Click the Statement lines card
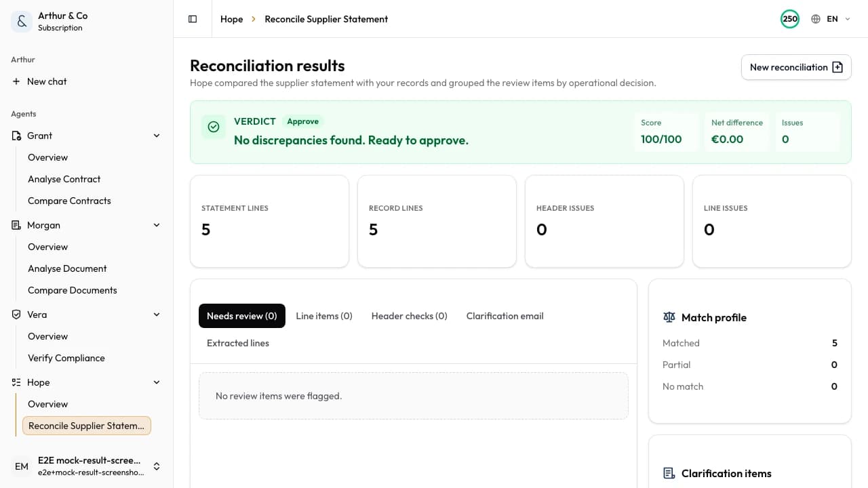This screenshot has height=488, width=868. pos(269,222)
